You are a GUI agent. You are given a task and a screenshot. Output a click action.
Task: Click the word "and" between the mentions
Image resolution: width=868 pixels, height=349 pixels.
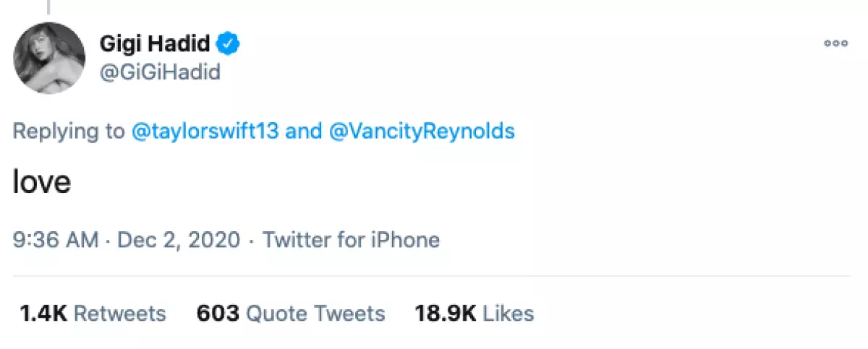click(304, 131)
